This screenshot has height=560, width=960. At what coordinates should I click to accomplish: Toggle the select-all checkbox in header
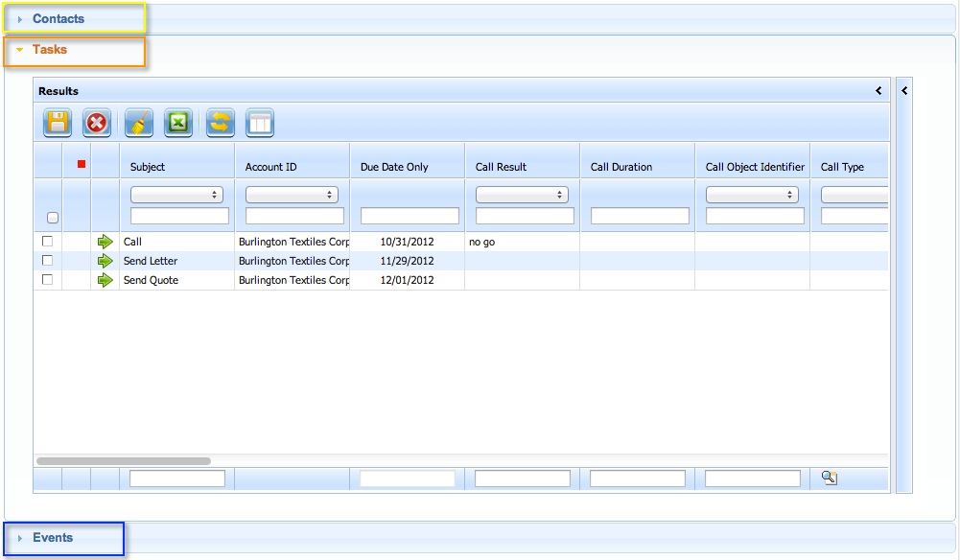click(53, 218)
